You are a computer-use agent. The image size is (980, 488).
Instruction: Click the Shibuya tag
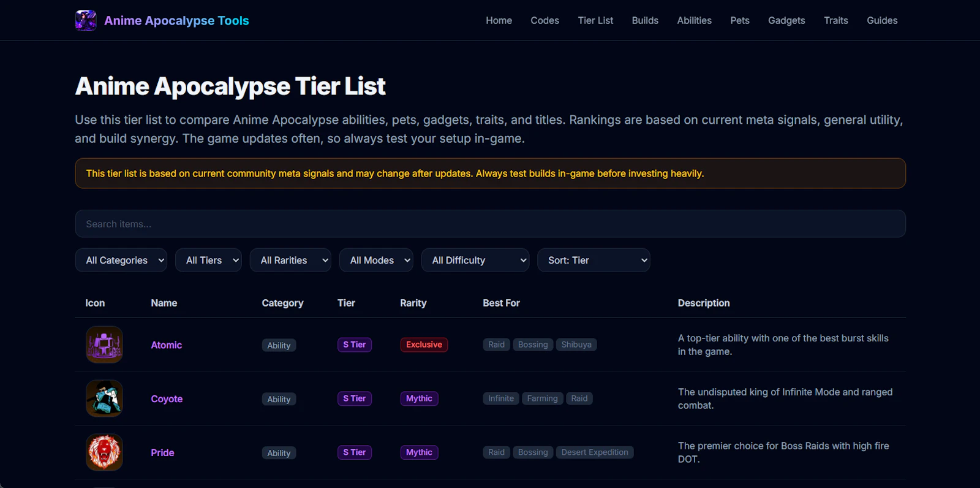point(576,345)
